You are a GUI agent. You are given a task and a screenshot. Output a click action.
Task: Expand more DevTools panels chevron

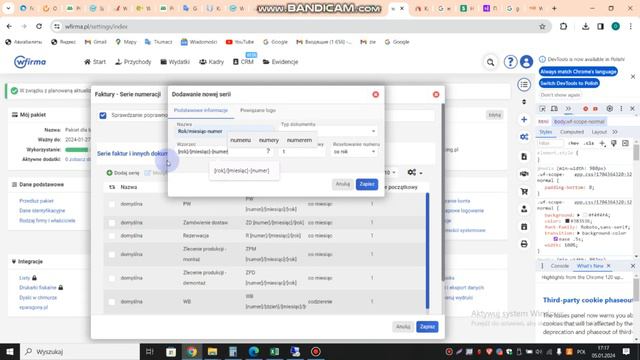coord(568,109)
